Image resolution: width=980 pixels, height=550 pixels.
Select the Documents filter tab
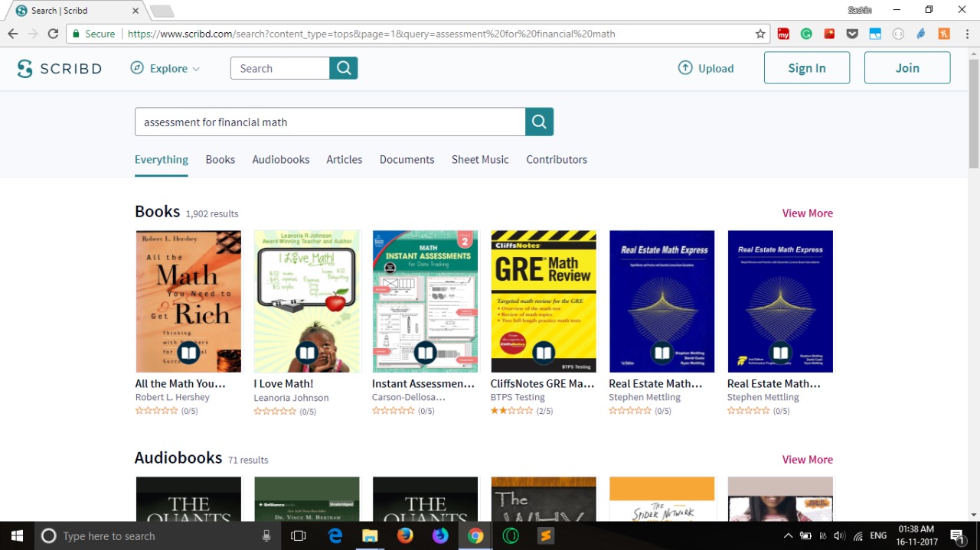pyautogui.click(x=407, y=159)
